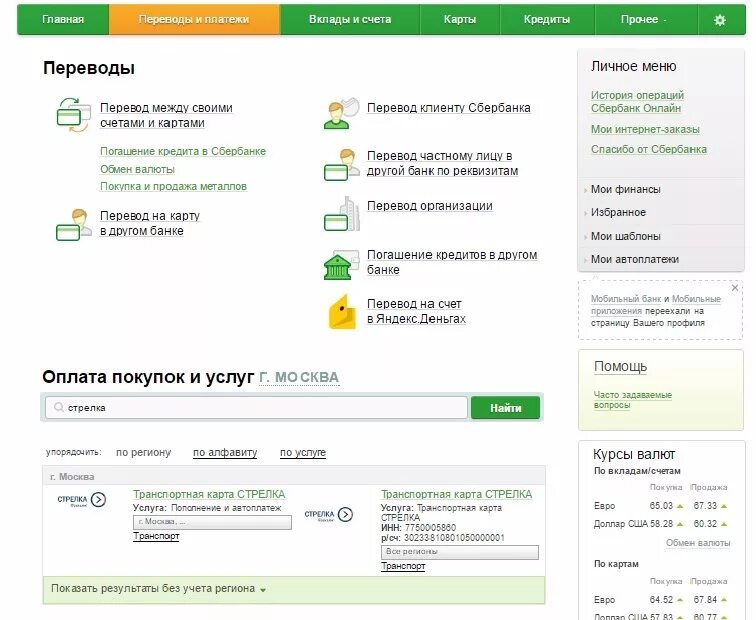Open Перевод клиенту Сбербанка link
The width and height of the screenshot is (756, 620).
pos(448,108)
